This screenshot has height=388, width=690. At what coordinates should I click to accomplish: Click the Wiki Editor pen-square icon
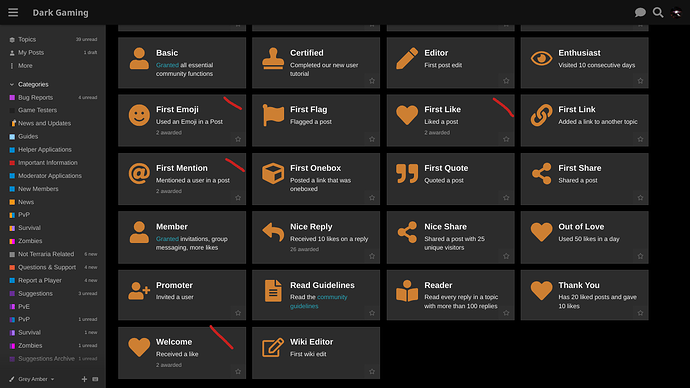(273, 348)
